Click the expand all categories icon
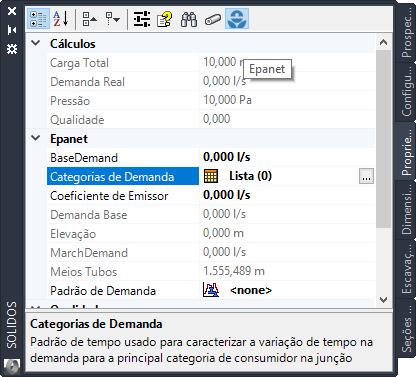Image resolution: width=416 pixels, height=377 pixels. pyautogui.click(x=112, y=19)
